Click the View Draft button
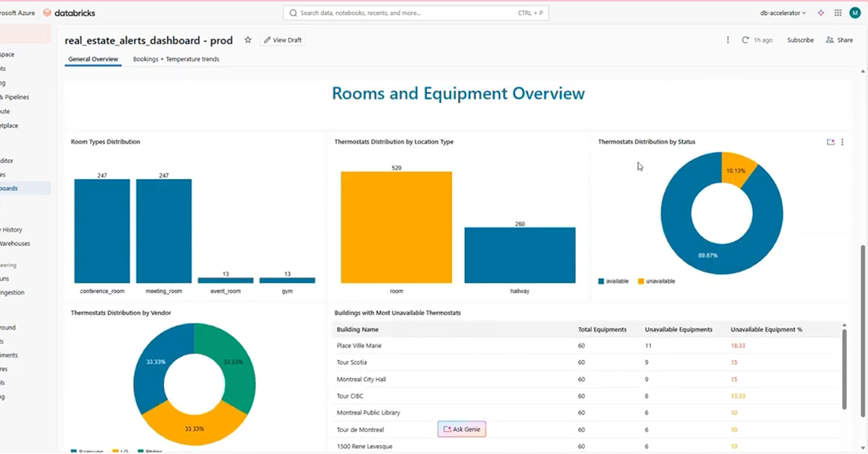Screen dimensions: 868x454 pyautogui.click(x=282, y=40)
